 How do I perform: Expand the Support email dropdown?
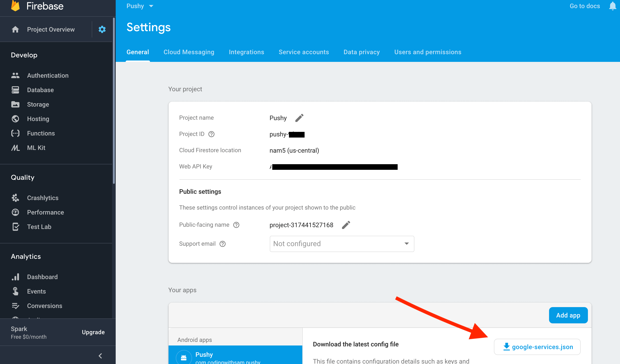(342, 244)
